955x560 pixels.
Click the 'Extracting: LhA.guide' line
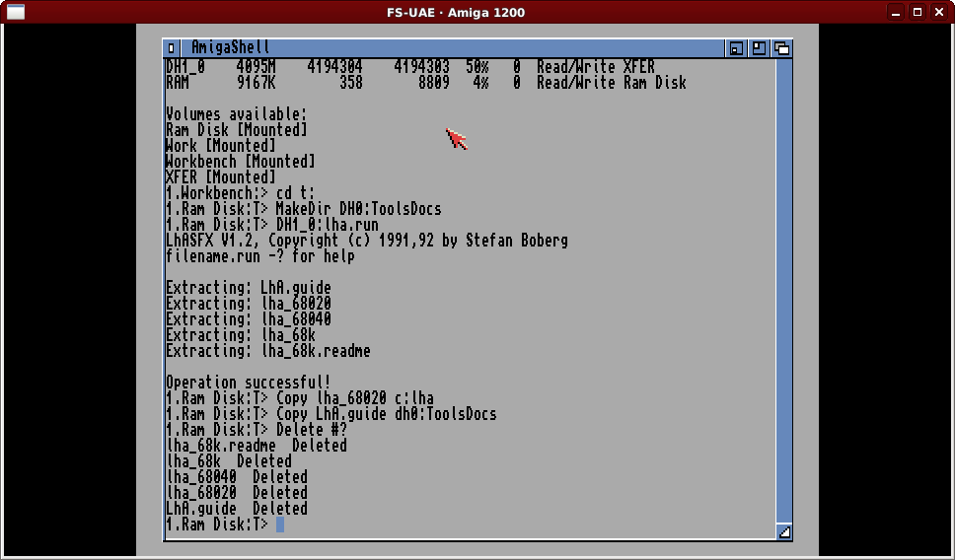click(249, 287)
